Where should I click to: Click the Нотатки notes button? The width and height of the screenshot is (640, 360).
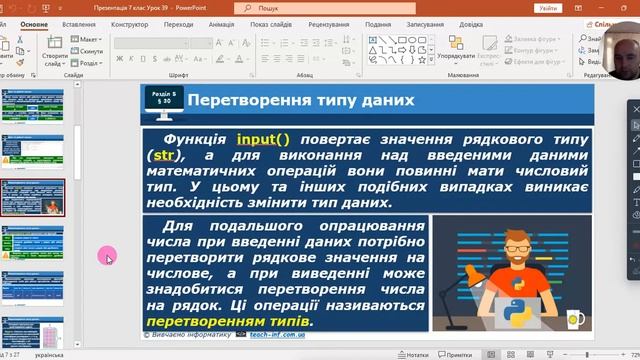(x=413, y=355)
